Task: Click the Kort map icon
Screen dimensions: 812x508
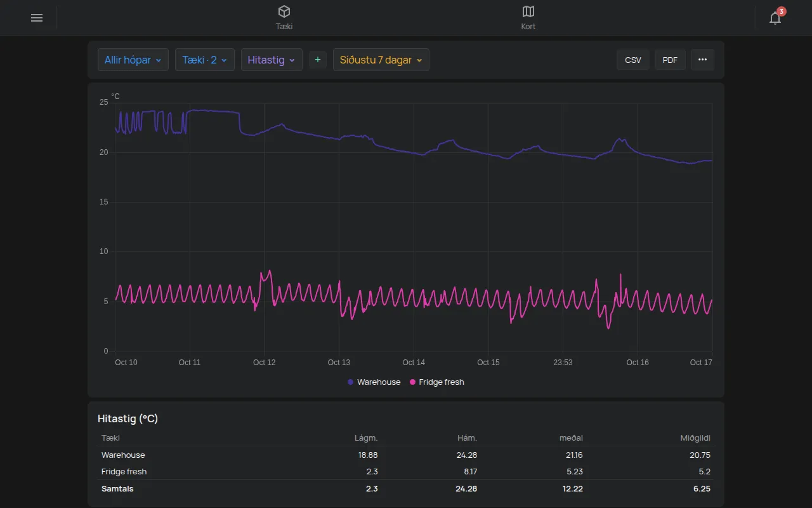Action: click(x=528, y=11)
